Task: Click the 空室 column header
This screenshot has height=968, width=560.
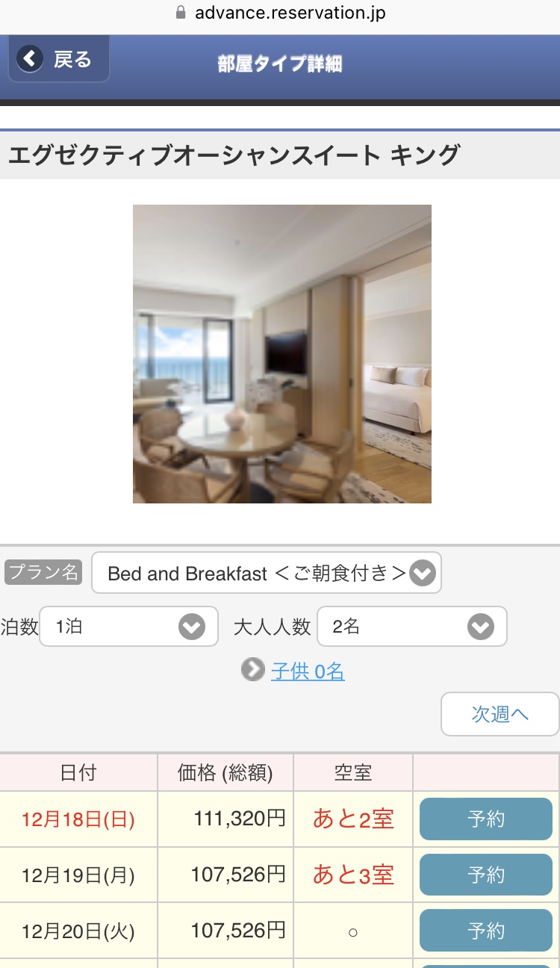Action: 353,773
